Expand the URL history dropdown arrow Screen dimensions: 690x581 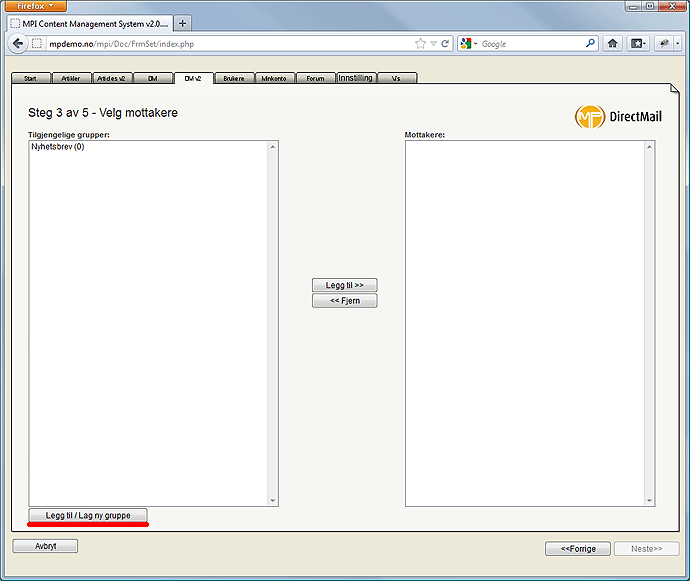tap(433, 44)
